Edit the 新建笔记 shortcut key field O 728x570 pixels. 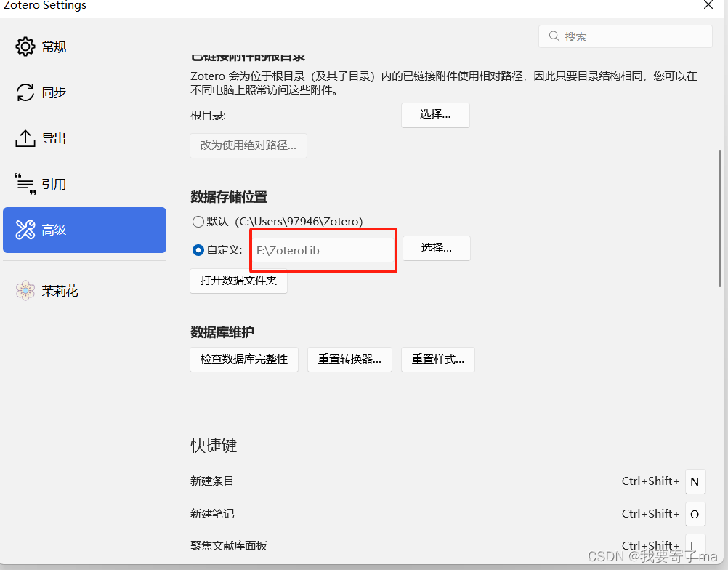(695, 514)
